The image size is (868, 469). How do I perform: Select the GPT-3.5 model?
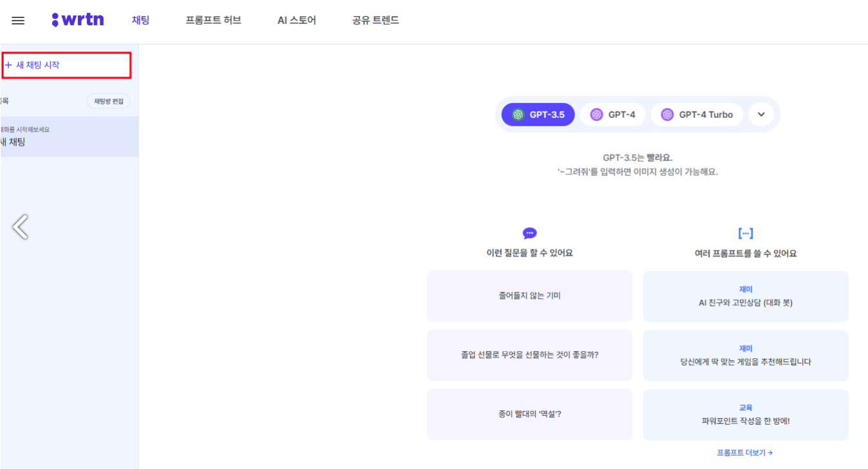pyautogui.click(x=538, y=115)
